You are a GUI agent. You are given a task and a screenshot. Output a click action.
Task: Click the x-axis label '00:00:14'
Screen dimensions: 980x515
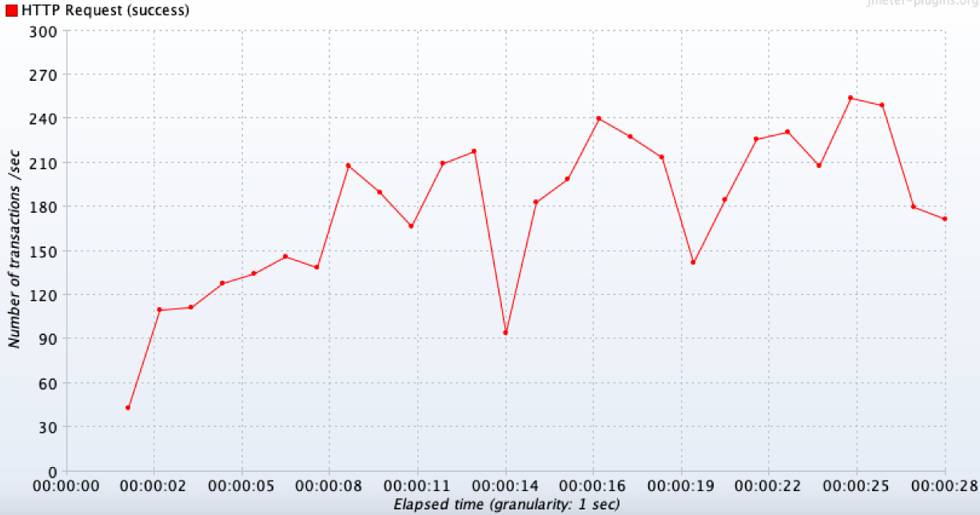click(506, 485)
